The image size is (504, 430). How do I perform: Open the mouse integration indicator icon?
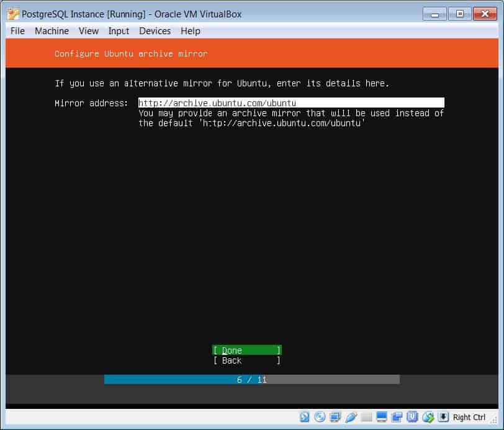click(x=428, y=417)
